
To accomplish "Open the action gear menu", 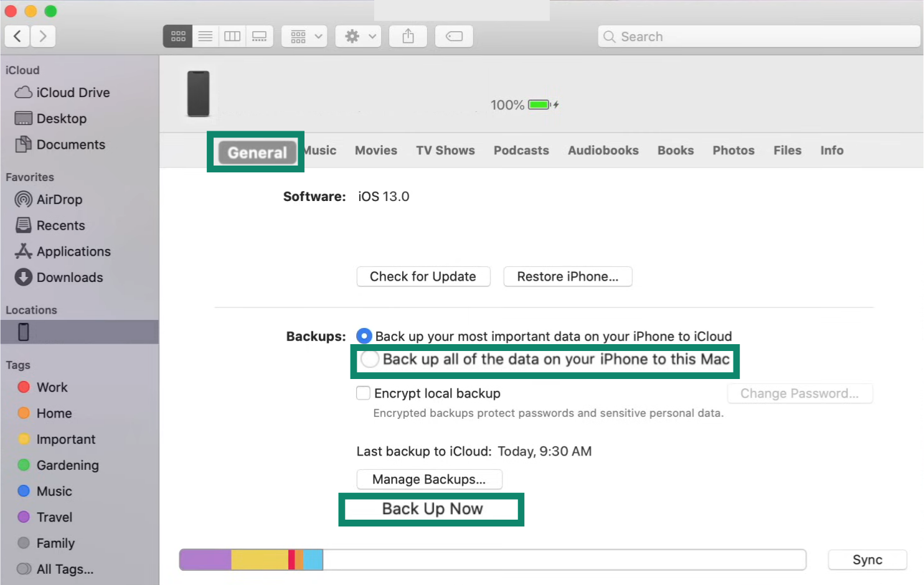I will pos(358,36).
